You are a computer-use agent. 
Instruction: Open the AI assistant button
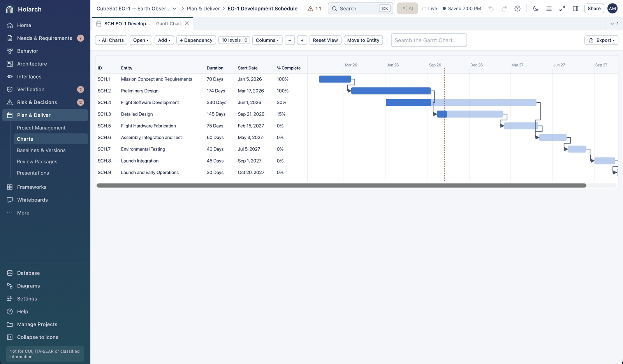pos(407,9)
